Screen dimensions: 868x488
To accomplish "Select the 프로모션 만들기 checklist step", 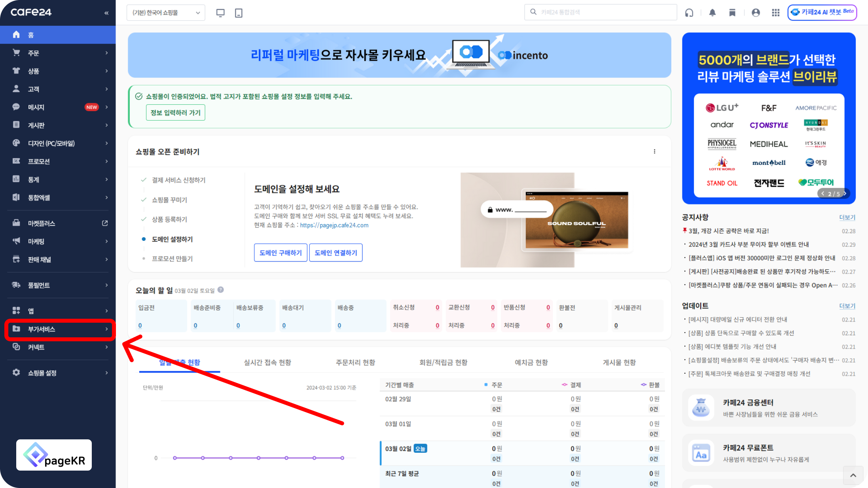I will click(x=172, y=259).
